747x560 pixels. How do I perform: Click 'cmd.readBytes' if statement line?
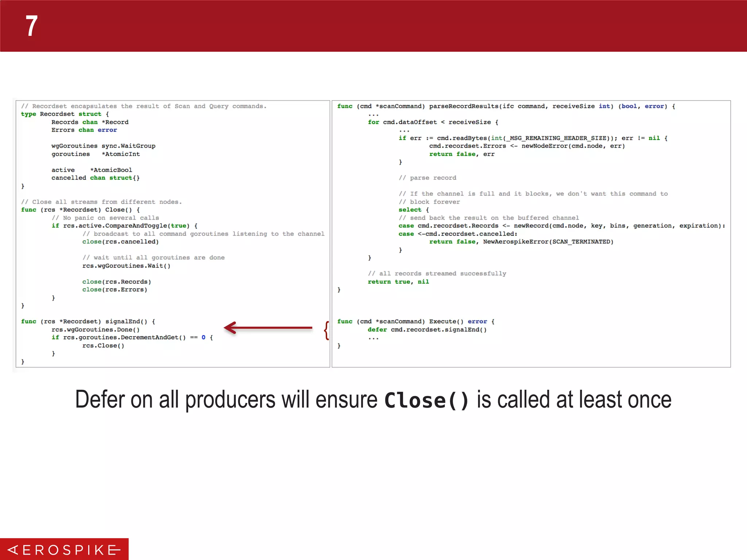tap(533, 138)
